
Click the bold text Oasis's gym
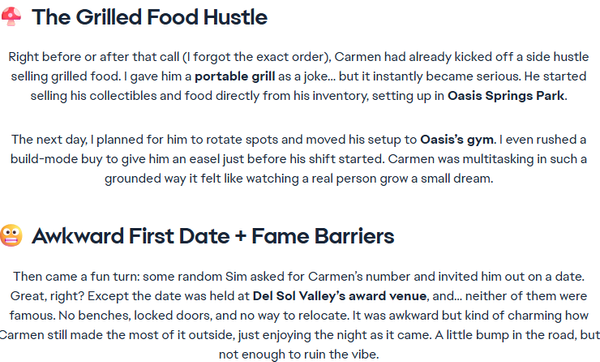click(x=457, y=139)
